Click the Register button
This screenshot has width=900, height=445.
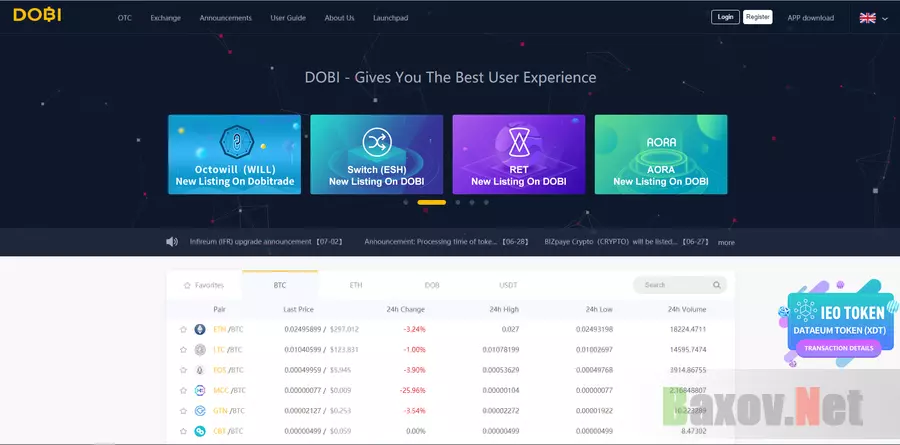758,17
